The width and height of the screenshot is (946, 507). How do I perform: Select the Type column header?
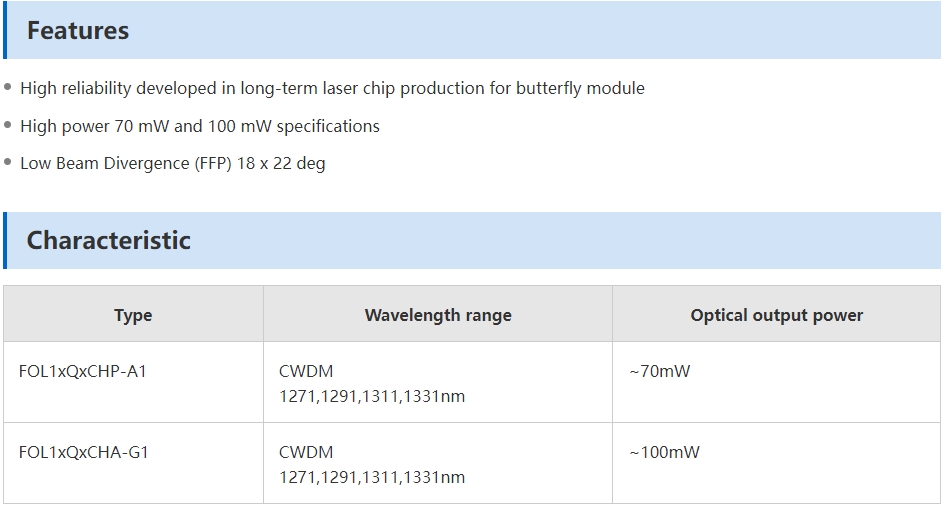pos(133,314)
